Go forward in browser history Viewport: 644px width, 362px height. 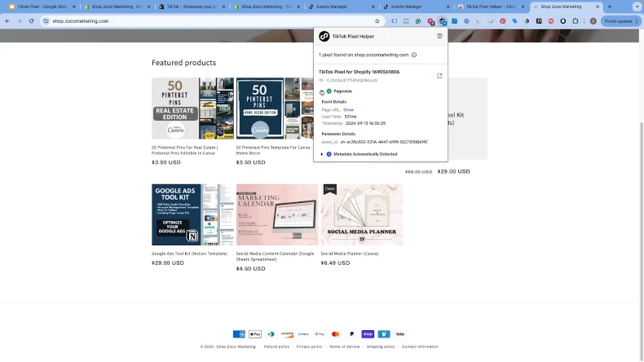click(x=20, y=21)
